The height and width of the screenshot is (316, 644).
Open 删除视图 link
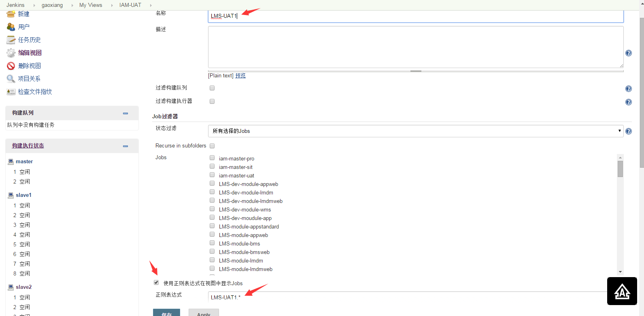click(29, 66)
